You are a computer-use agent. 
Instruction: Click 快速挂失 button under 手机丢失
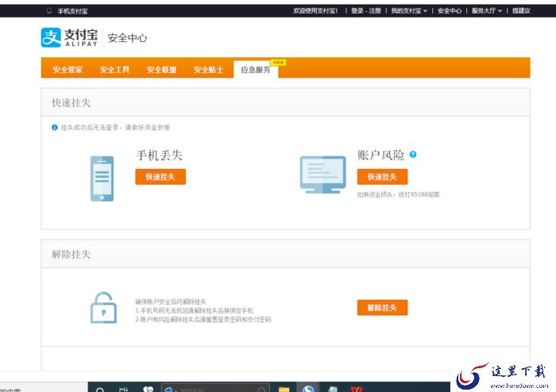point(160,177)
